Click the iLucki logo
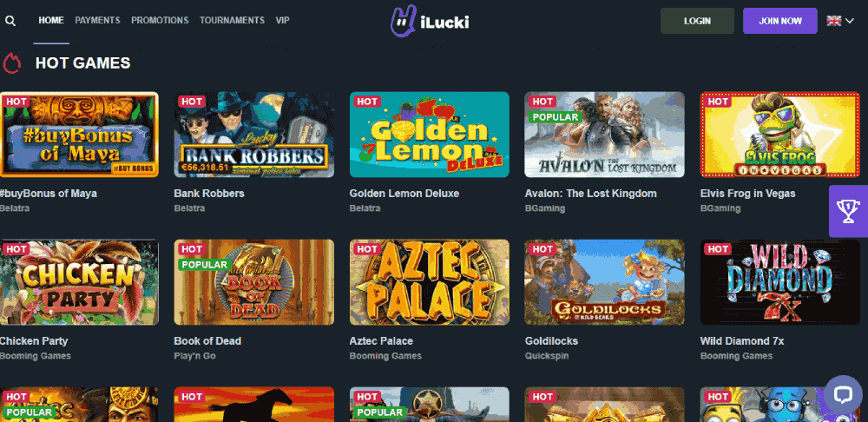The height and width of the screenshot is (422, 868). [x=430, y=21]
